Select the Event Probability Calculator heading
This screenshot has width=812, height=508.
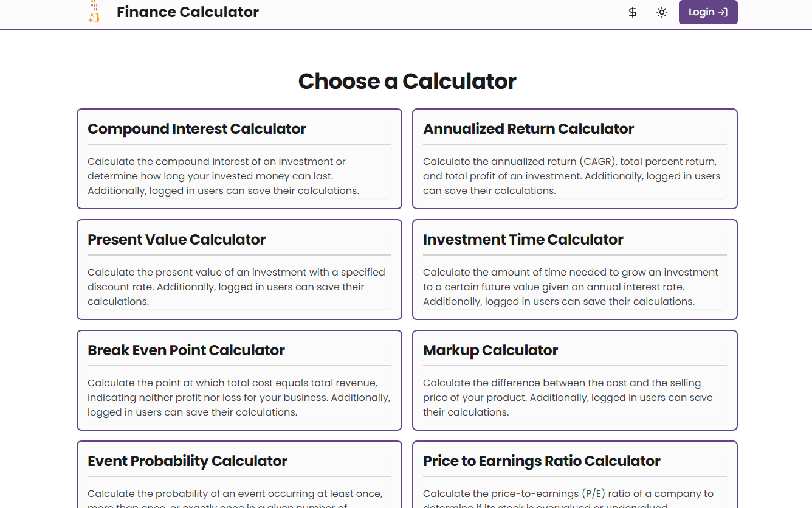click(187, 461)
